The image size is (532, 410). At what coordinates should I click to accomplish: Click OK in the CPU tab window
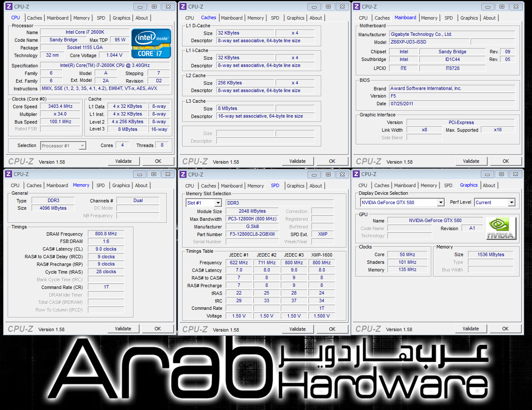coord(158,161)
